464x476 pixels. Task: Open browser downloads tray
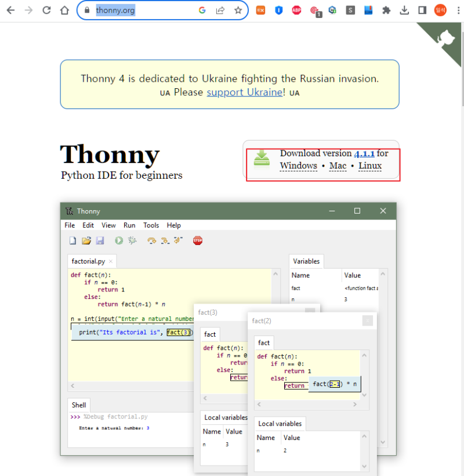(404, 10)
